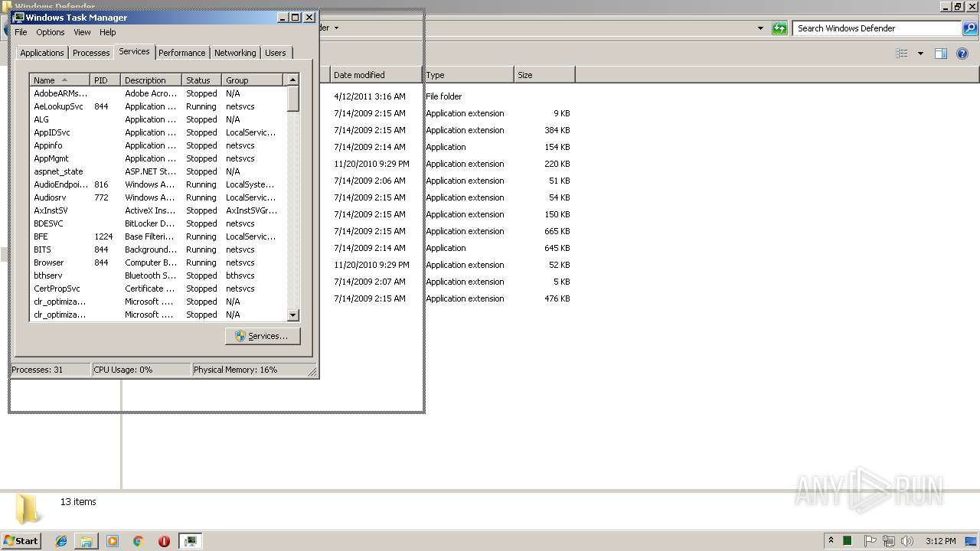Sort files by Size column
Screen dimensions: 980x551
point(544,75)
